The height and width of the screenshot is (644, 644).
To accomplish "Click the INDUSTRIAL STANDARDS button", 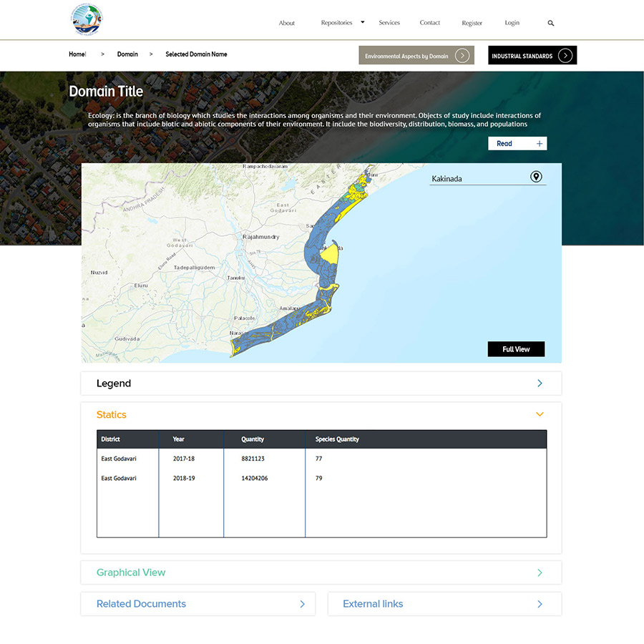I will (x=532, y=55).
